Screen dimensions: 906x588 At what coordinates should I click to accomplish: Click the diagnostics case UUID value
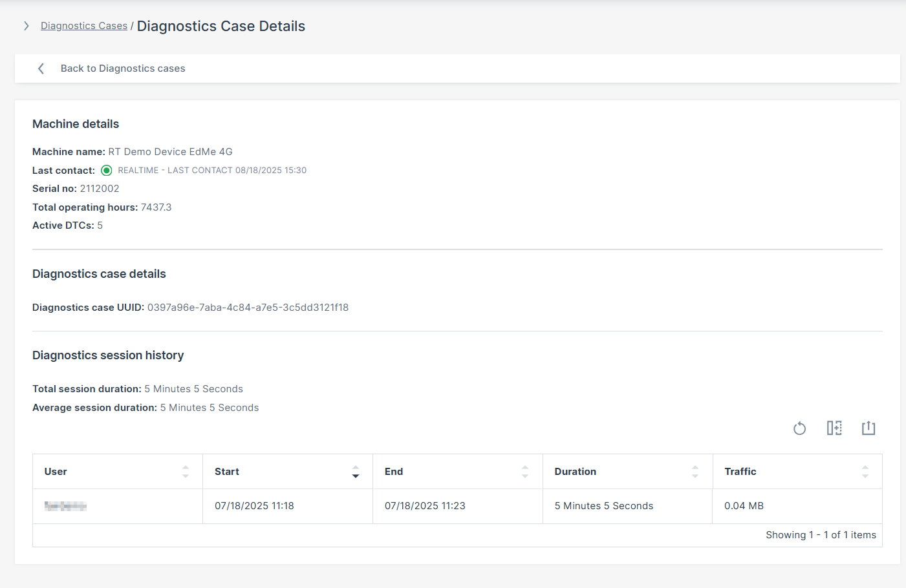click(248, 308)
